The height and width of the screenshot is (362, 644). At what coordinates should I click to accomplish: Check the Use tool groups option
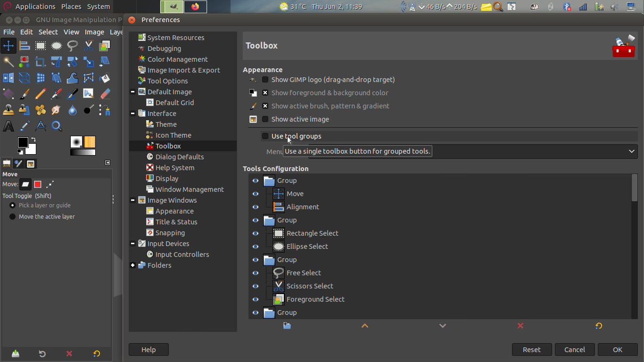pyautogui.click(x=265, y=136)
